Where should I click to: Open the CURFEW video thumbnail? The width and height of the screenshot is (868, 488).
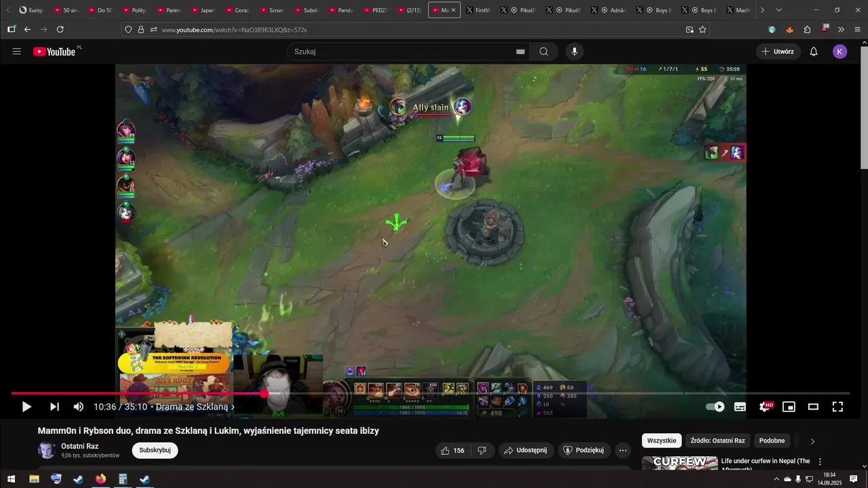tap(679, 464)
